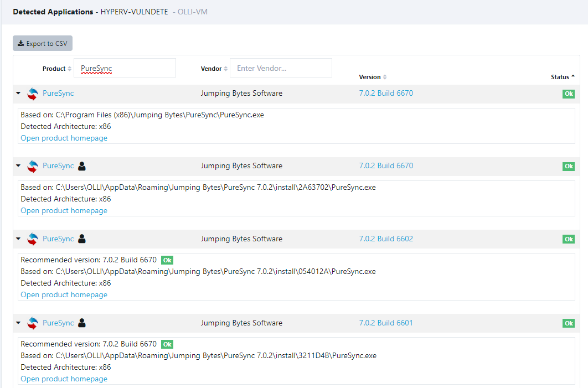Viewport: 588px width, 388px height.
Task: Click version 7.0.2 Build 6601 link
Action: 386,322
